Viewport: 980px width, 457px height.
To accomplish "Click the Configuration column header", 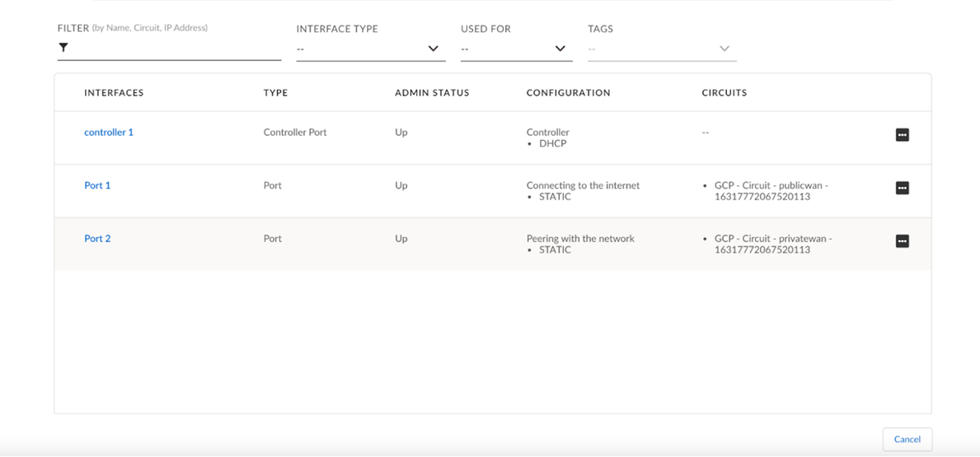I will point(568,93).
